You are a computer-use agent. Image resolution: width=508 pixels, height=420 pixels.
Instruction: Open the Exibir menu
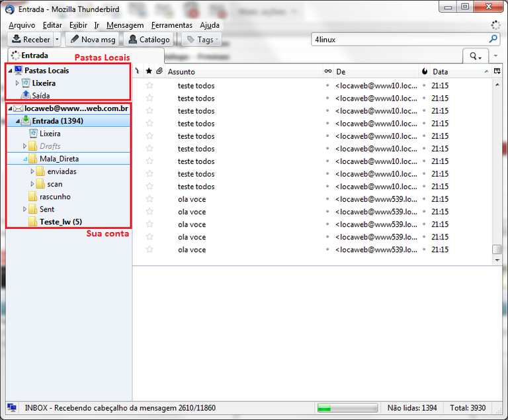coord(78,25)
